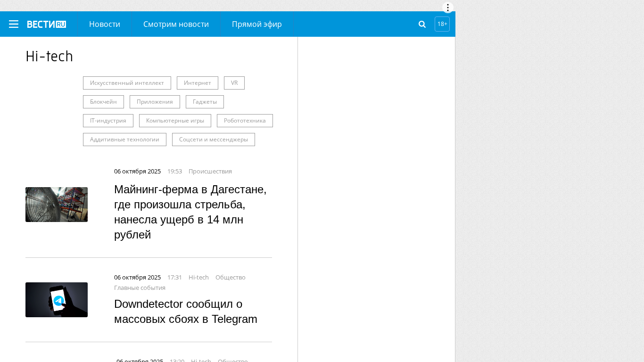The image size is (644, 362).
Task: Read the Downdetector Telegram headline
Action: click(x=186, y=312)
